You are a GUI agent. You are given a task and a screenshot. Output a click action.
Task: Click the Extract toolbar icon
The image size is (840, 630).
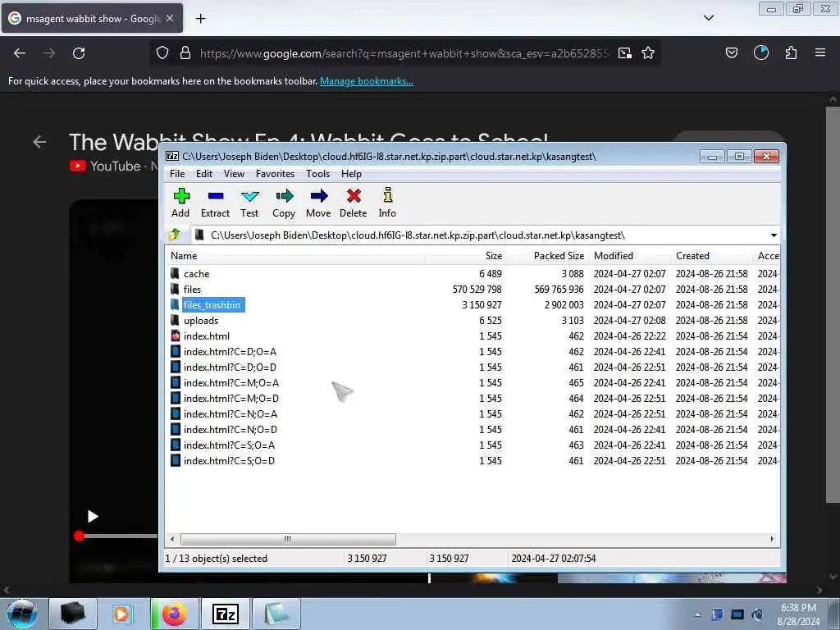[216, 196]
